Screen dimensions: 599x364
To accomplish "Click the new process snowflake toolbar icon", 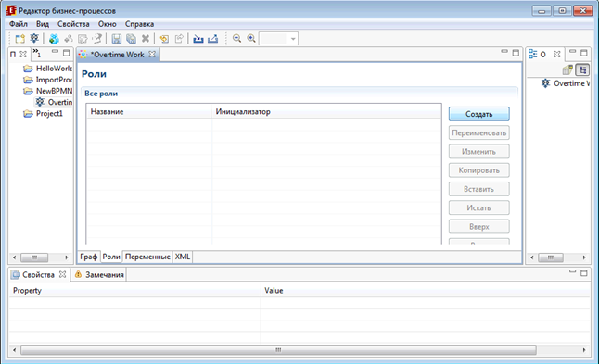I will pyautogui.click(x=34, y=39).
